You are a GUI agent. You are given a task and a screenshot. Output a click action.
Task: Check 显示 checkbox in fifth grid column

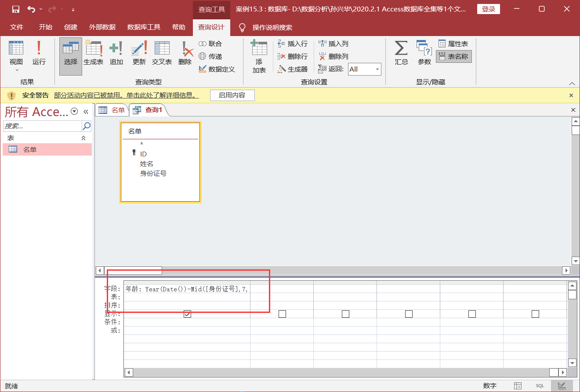[x=472, y=314]
